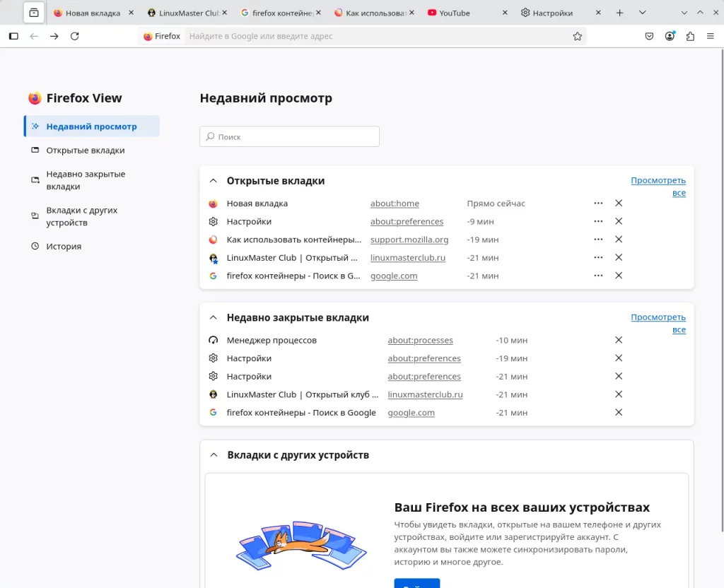Bookmark this page with the star icon
This screenshot has width=724, height=588.
[x=577, y=36]
